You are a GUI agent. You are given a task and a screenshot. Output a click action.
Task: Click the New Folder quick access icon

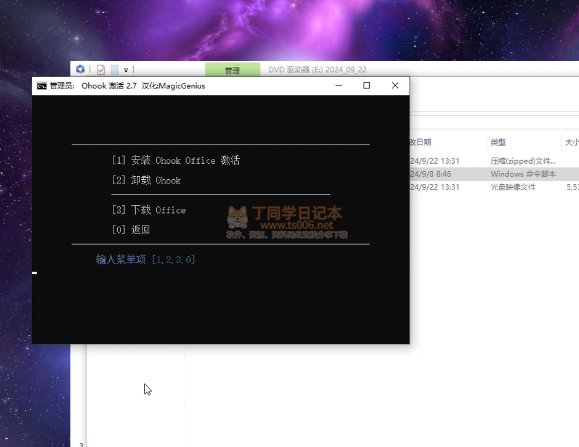(x=115, y=69)
